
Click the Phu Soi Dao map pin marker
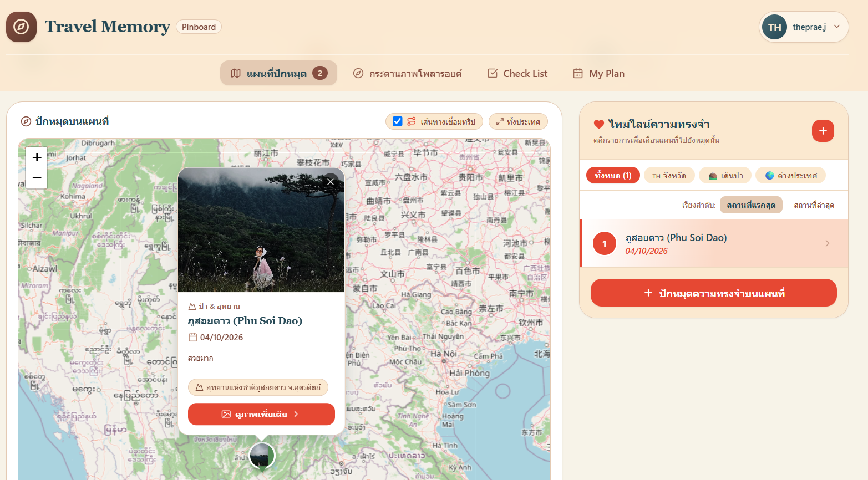(262, 456)
